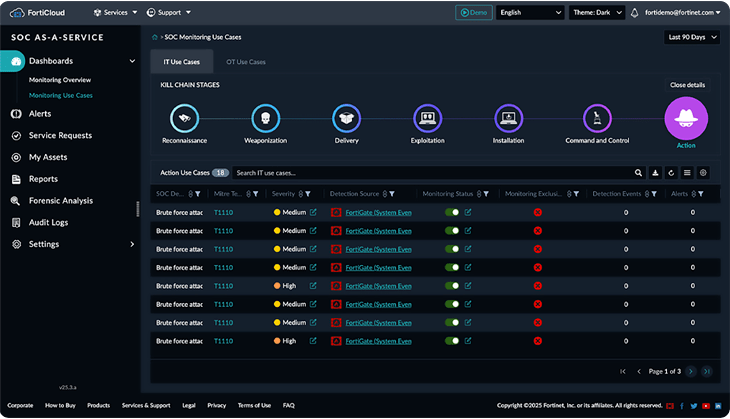
Task: Select the Command and Control stage
Action: tap(597, 118)
